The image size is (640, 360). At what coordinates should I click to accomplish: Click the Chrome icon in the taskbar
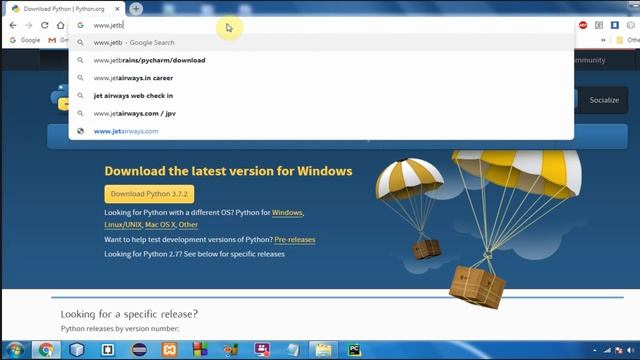coord(46,350)
